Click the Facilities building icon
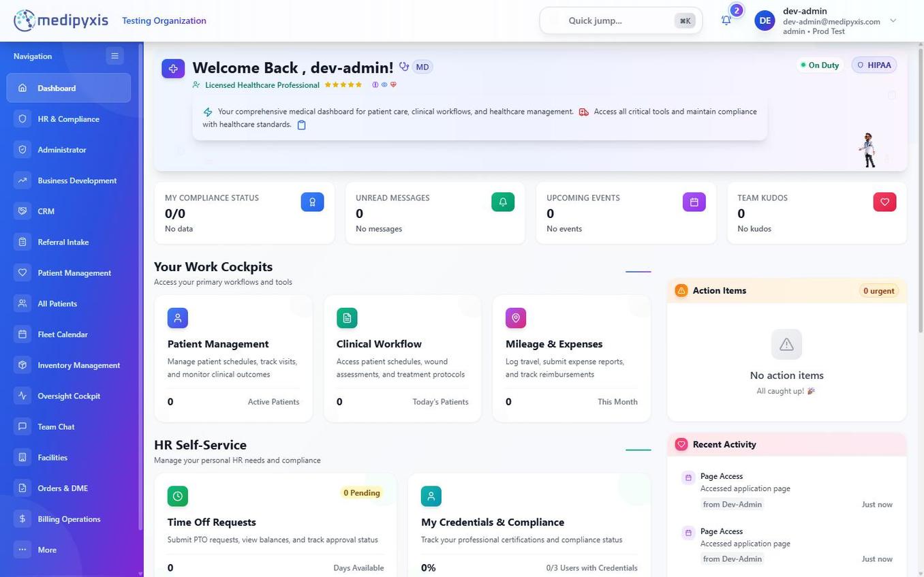This screenshot has width=924, height=577. [x=22, y=457]
